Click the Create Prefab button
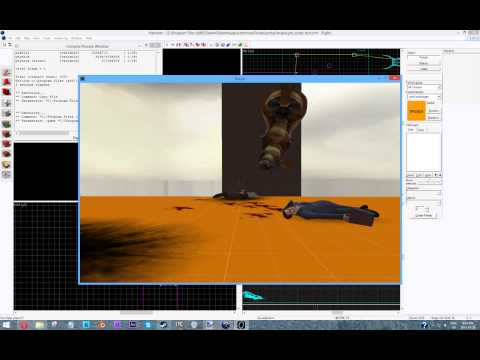Screen dimensions: 480x360 click(x=424, y=216)
